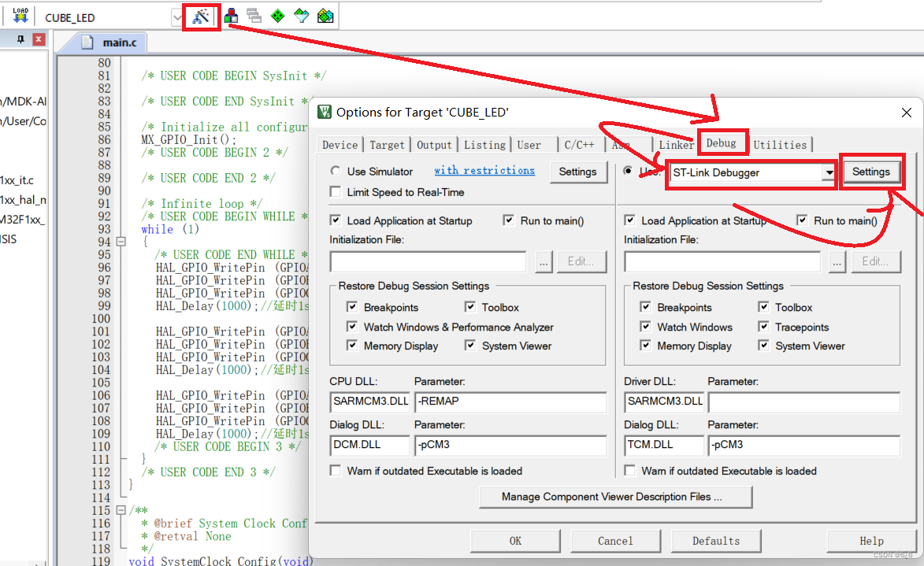Toggle Limit Speed to Real-Time checkbox
Image resolution: width=924 pixels, height=566 pixels.
click(336, 192)
